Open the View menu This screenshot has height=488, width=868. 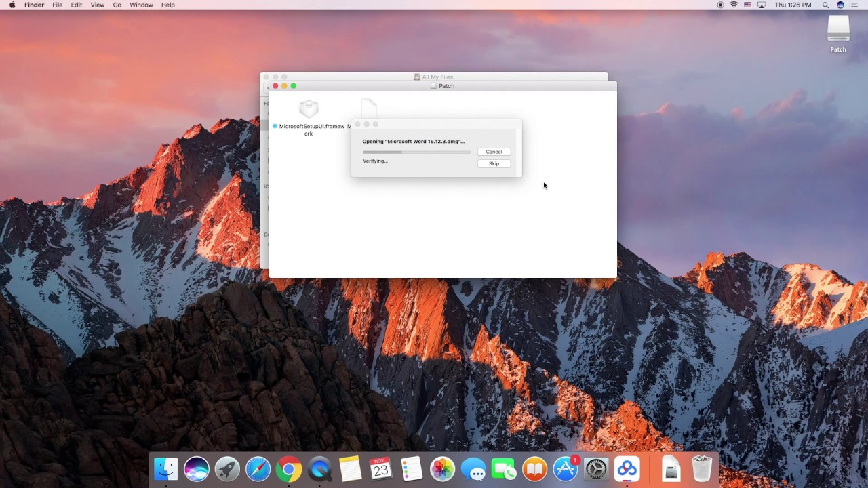98,5
